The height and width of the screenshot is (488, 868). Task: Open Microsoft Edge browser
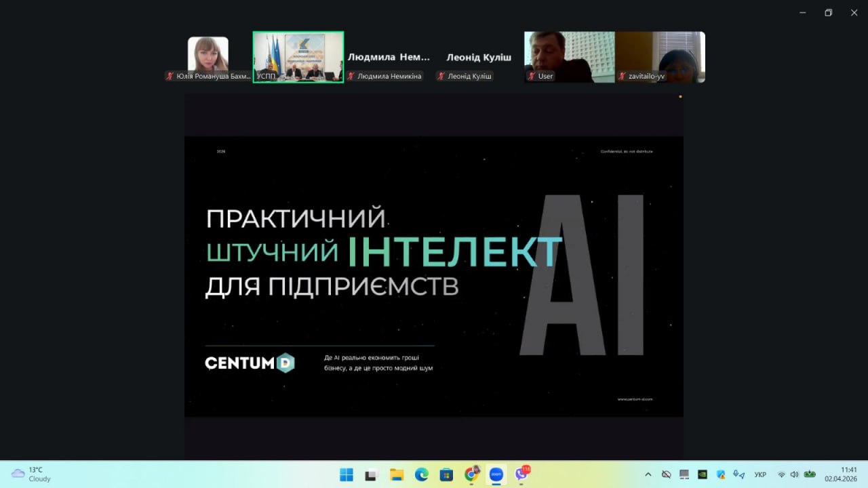(x=421, y=474)
